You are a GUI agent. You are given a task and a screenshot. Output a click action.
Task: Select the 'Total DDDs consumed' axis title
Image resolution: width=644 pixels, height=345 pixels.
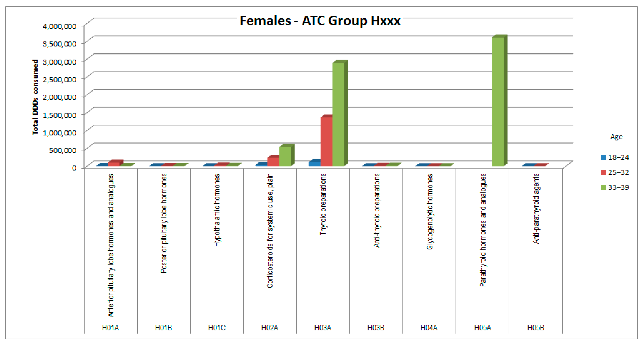click(x=35, y=97)
